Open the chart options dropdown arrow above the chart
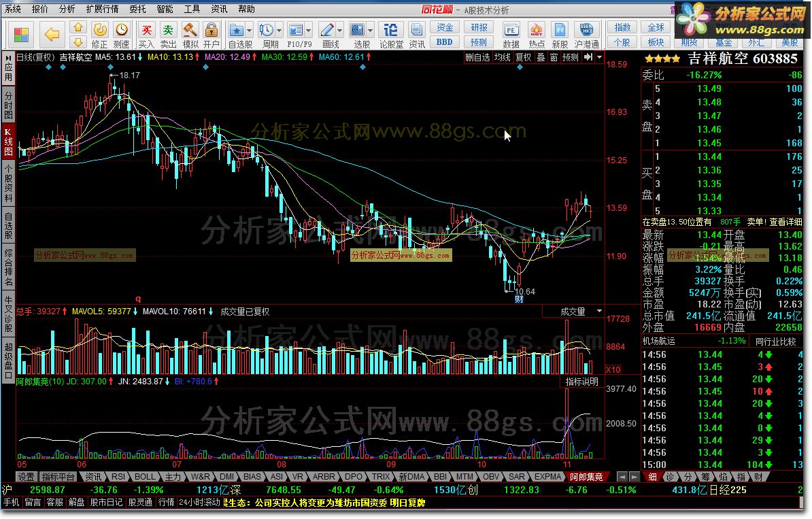Screen dimensions: 812x519 point(599,57)
